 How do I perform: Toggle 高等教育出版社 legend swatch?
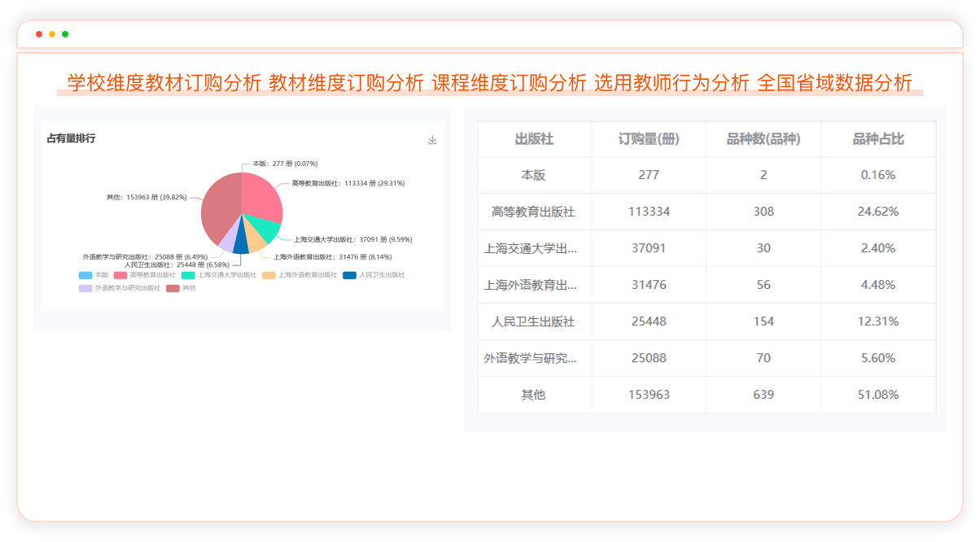pyautogui.click(x=120, y=275)
